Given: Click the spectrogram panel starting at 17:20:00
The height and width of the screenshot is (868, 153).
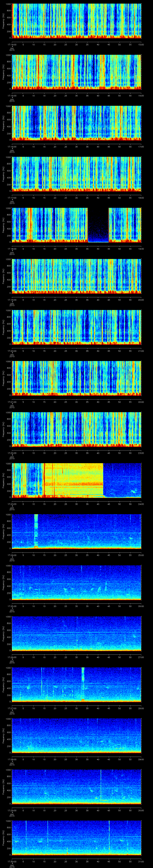Looking at the screenshot, I should 77,327.
